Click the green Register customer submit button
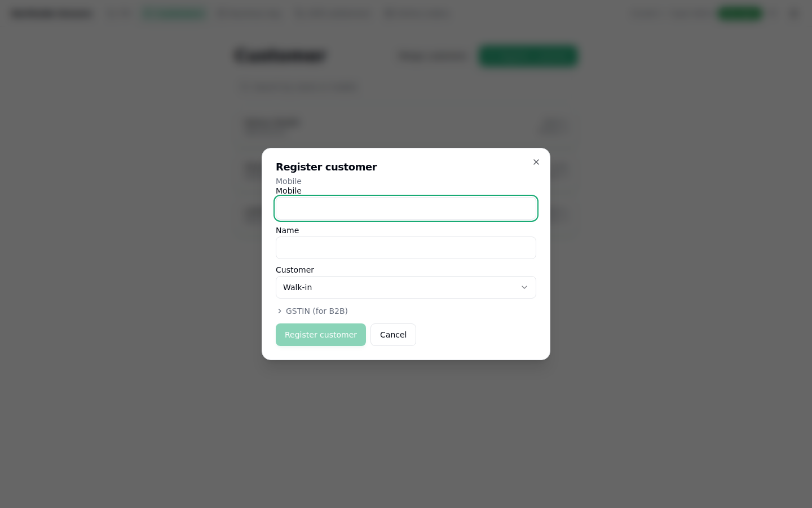This screenshot has width=812, height=508. click(321, 335)
